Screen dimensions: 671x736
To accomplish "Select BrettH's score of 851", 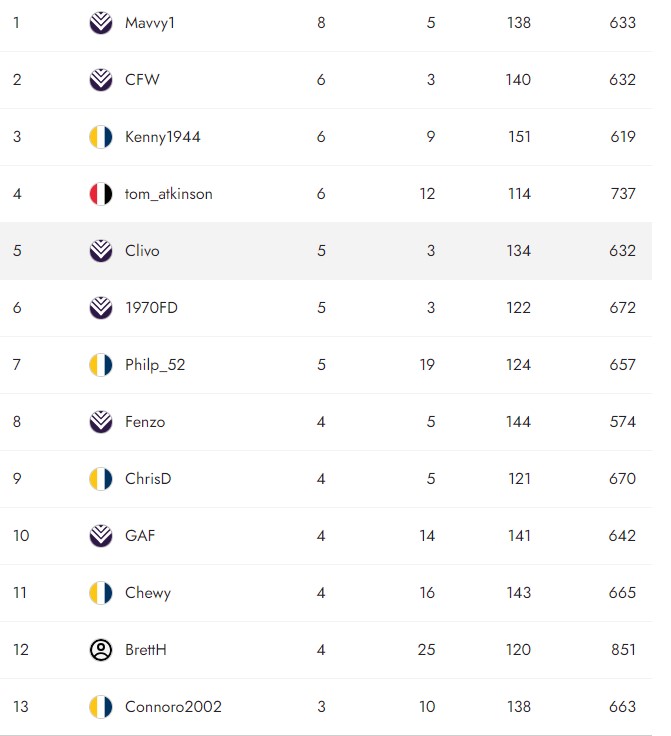I will [x=622, y=649].
